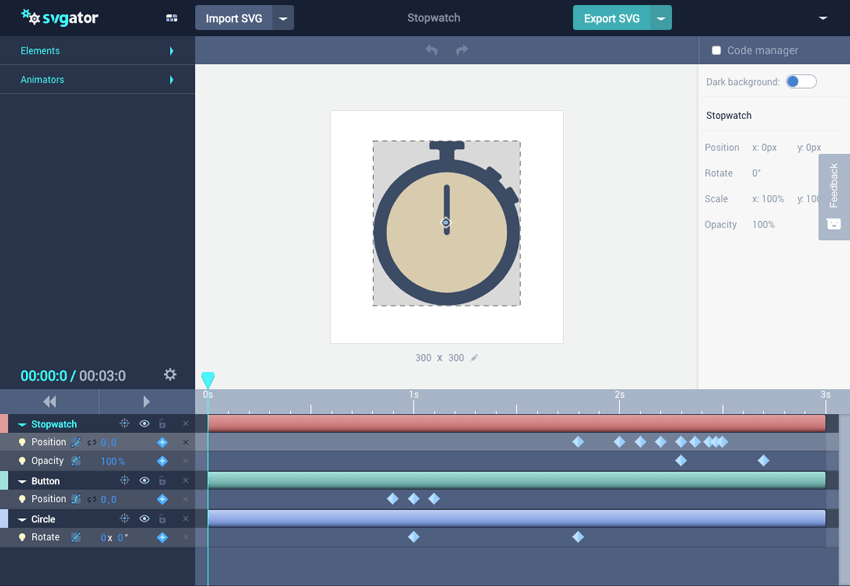Click the redo arrow above the canvas
This screenshot has height=586, width=850.
(x=462, y=50)
